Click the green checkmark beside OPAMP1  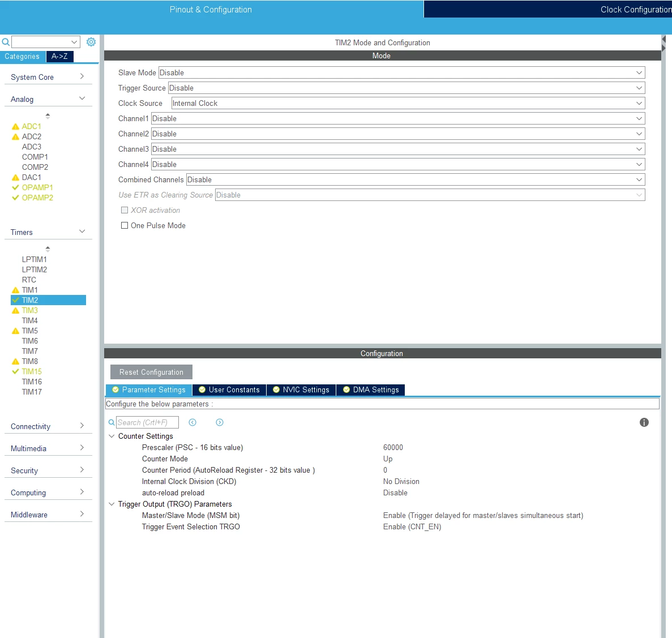(x=15, y=187)
